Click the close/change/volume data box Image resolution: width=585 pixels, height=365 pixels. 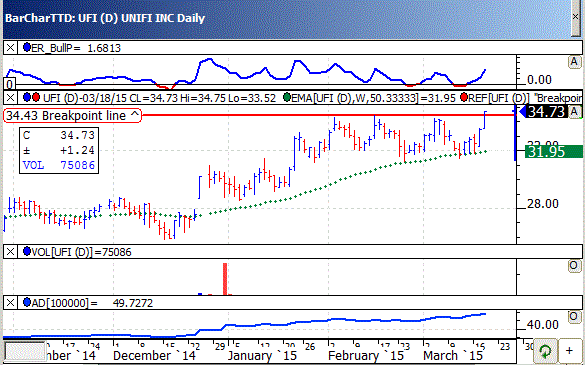(59, 150)
